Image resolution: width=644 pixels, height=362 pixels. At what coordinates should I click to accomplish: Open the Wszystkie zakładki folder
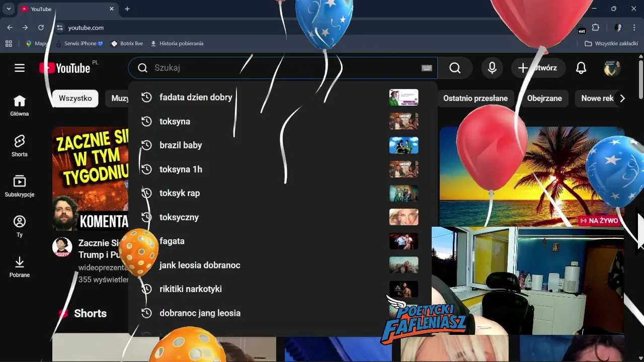coord(611,44)
